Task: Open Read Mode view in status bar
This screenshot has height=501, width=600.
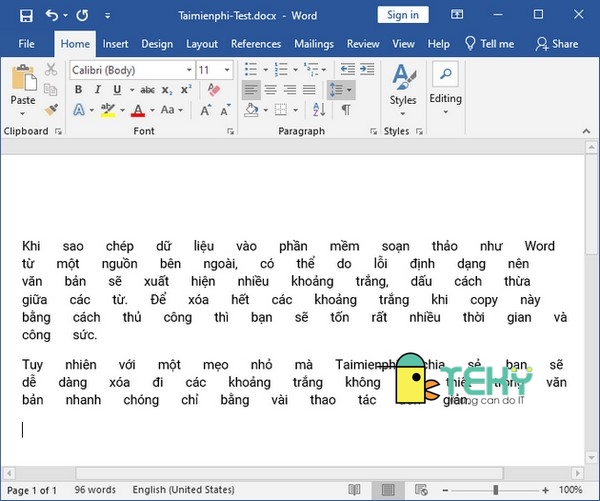Action: click(x=354, y=490)
